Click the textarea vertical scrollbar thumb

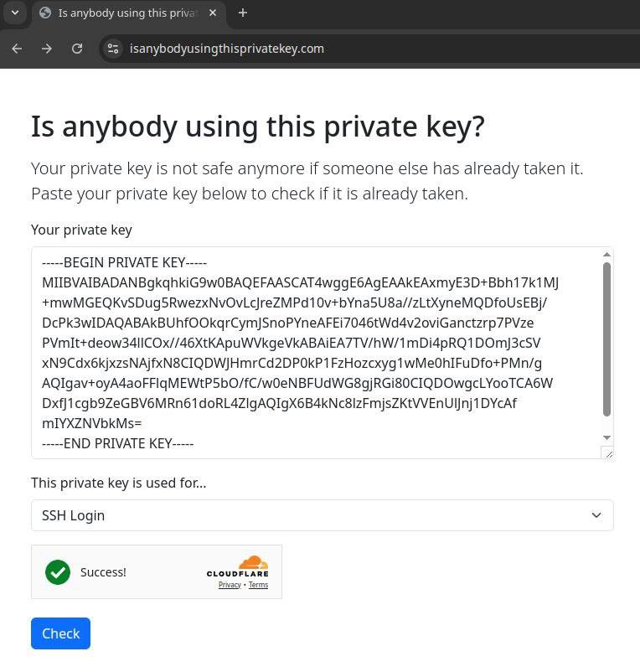click(x=606, y=339)
